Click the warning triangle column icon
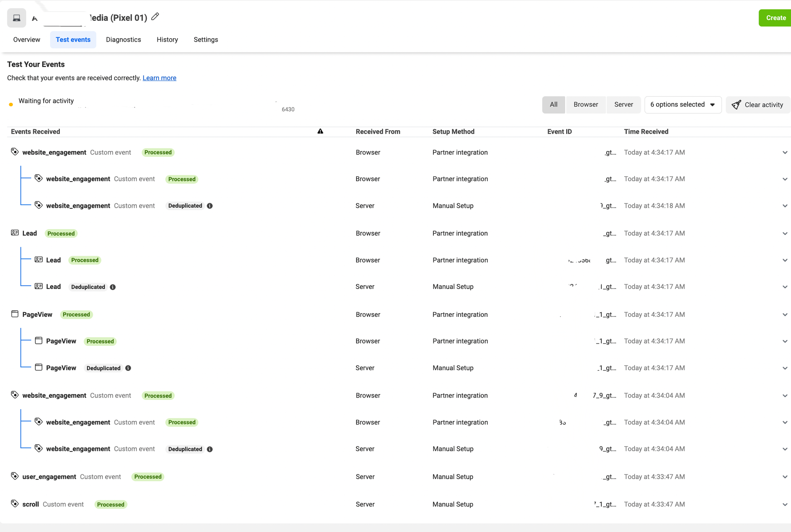The image size is (791, 532). click(320, 131)
